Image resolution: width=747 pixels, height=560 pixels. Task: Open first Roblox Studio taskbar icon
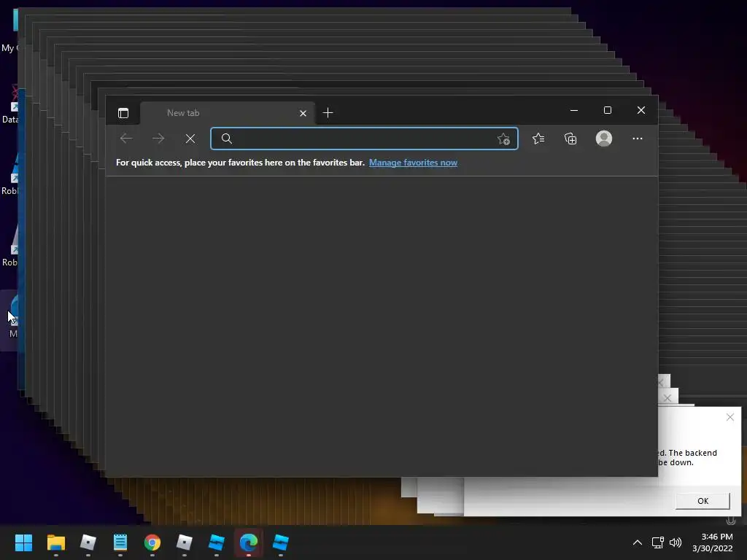tap(217, 542)
